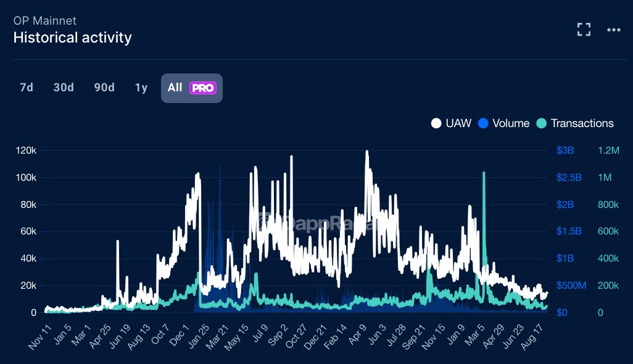
Task: Choose the 90d time range
Action: pos(104,88)
